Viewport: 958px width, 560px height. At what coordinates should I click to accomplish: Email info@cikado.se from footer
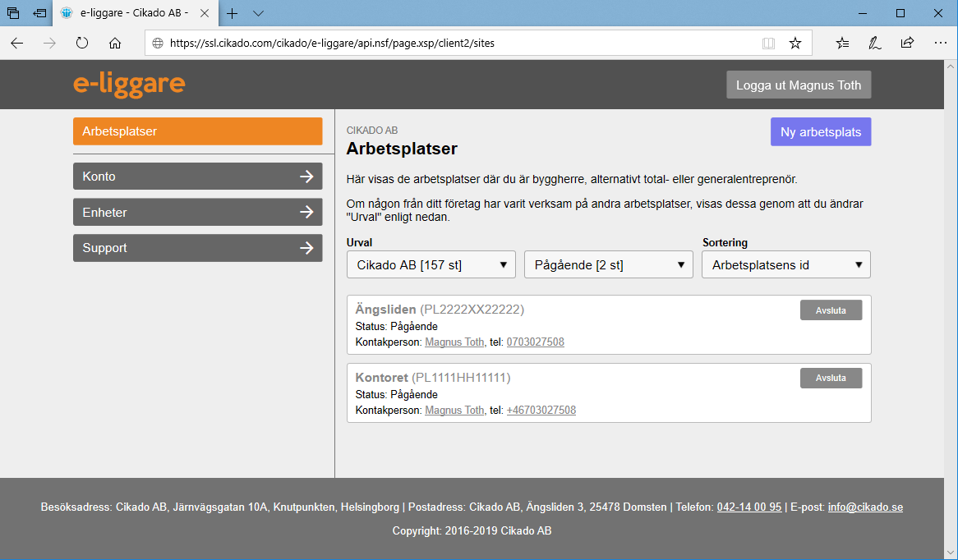(865, 507)
